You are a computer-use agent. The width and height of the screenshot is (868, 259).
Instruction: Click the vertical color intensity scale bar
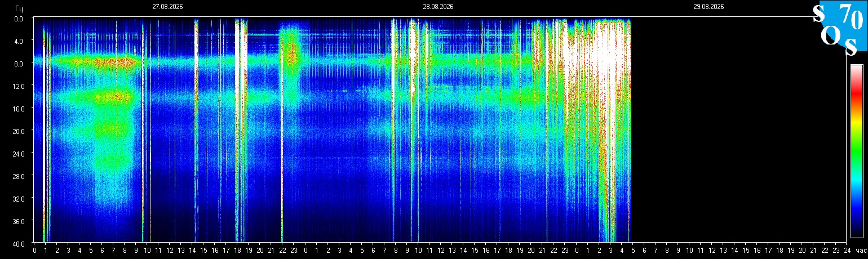click(x=857, y=151)
